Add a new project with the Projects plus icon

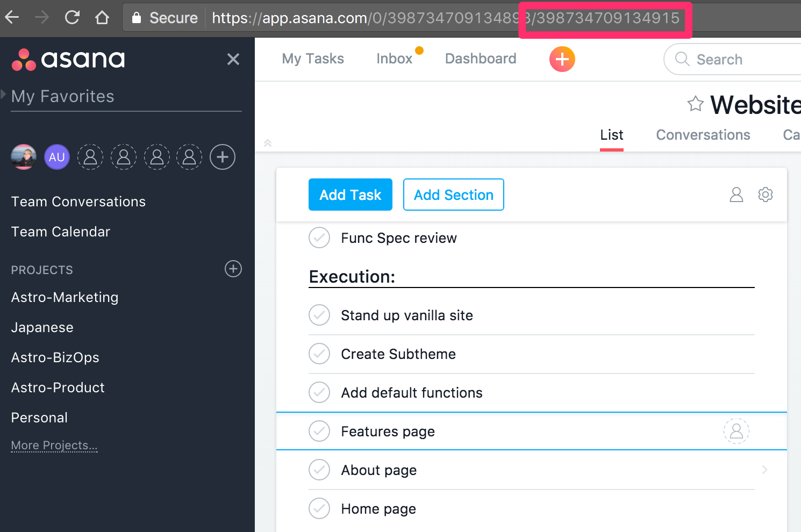click(233, 269)
